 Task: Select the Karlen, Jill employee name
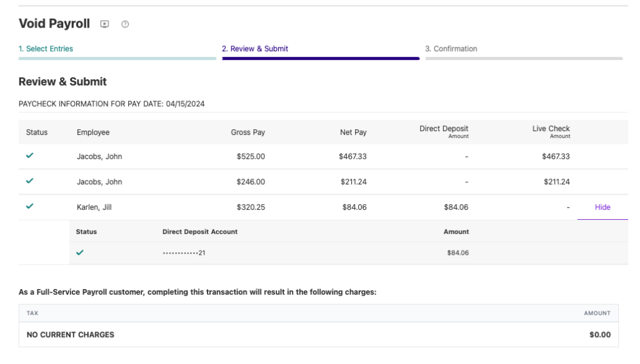[94, 207]
